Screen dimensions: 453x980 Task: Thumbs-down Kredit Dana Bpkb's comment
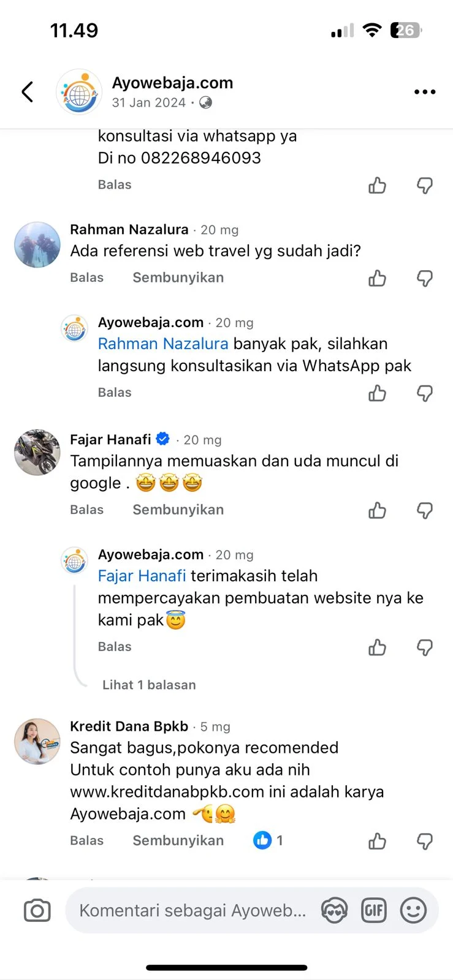(x=425, y=842)
